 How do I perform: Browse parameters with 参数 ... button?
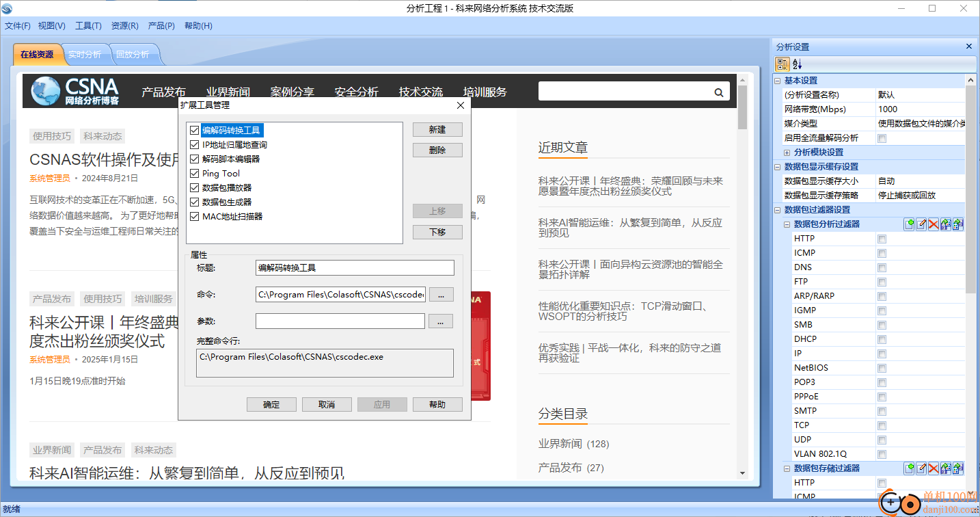click(x=441, y=321)
